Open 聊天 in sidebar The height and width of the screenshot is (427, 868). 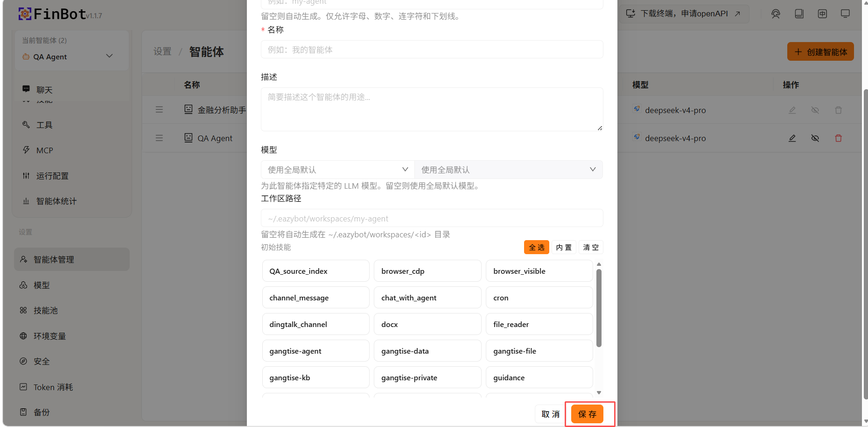pos(71,90)
